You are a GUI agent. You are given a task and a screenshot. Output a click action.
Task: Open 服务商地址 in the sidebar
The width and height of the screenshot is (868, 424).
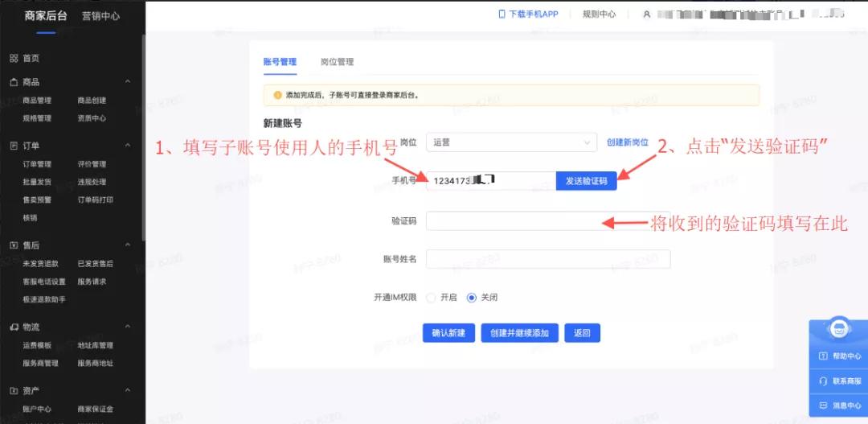(x=95, y=363)
